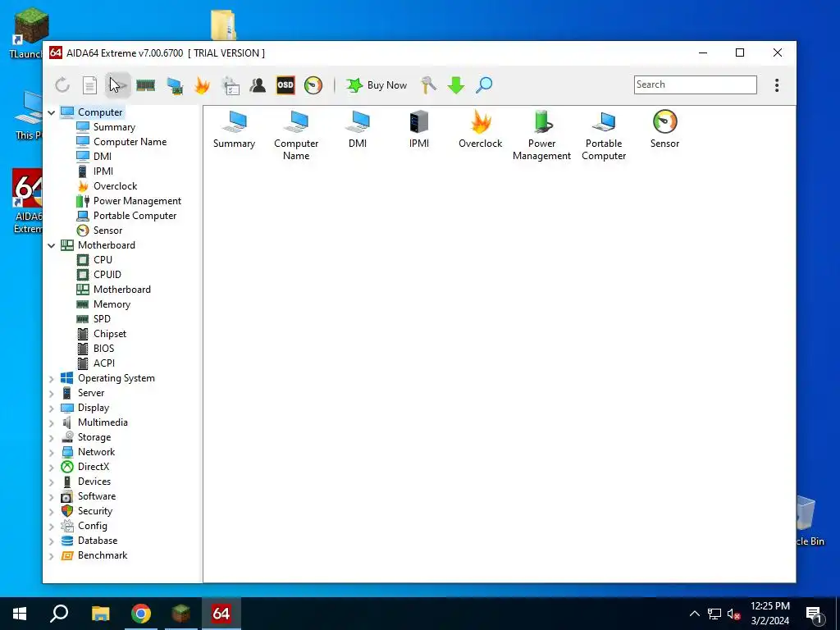Click the Refresh toolbar icon
This screenshot has height=630, width=840.
[62, 84]
